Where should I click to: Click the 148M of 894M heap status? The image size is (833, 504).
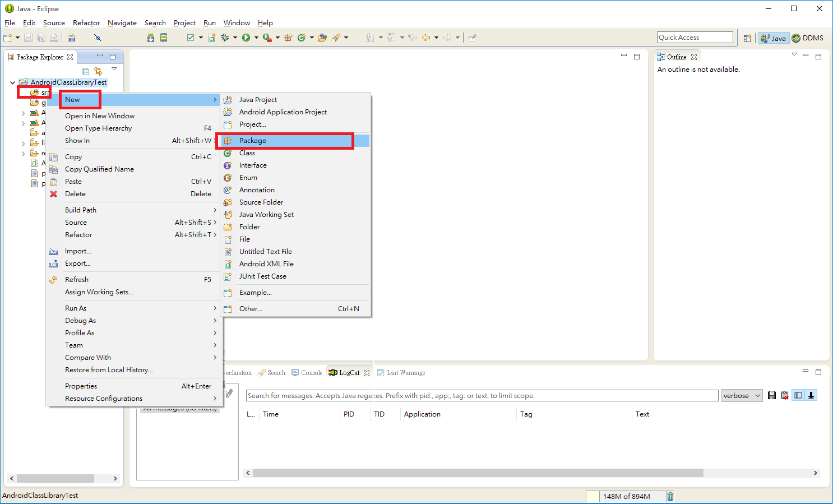[x=627, y=497]
